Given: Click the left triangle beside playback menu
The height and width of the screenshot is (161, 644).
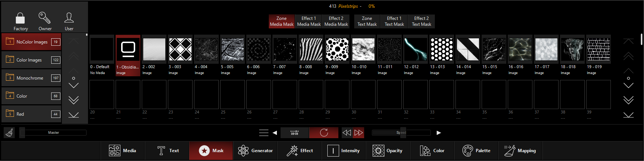Looking at the screenshot, I should pos(275,133).
